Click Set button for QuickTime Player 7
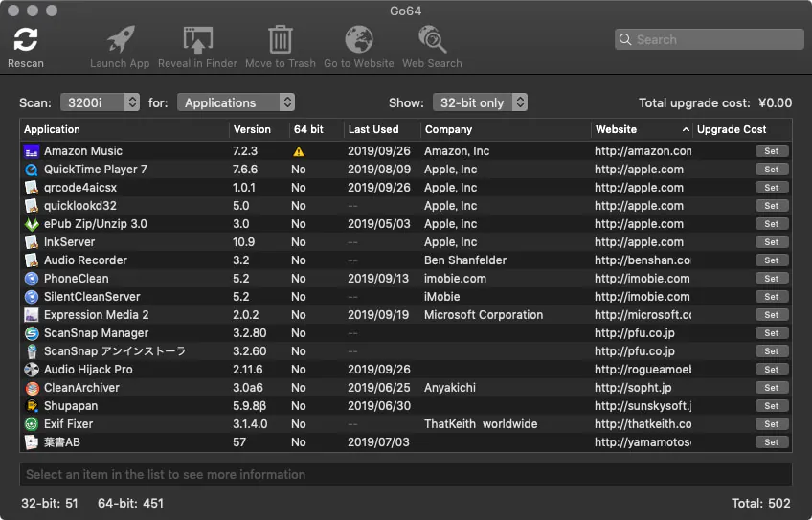812x520 pixels. coord(772,170)
